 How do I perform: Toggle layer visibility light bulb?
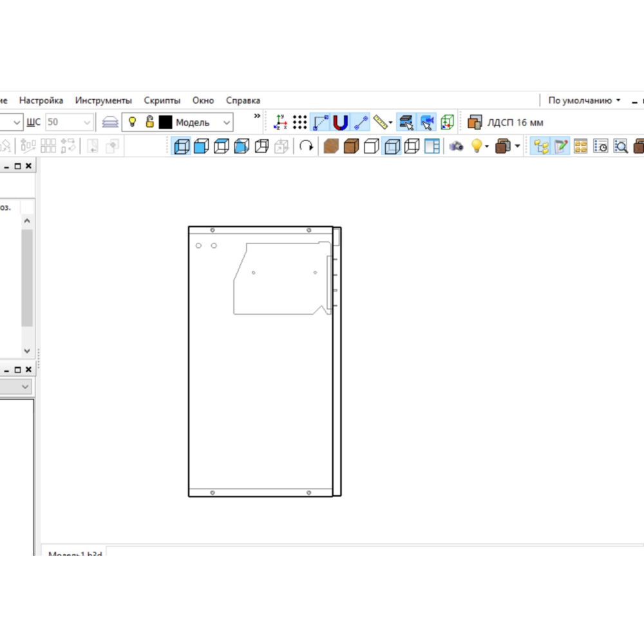[133, 122]
